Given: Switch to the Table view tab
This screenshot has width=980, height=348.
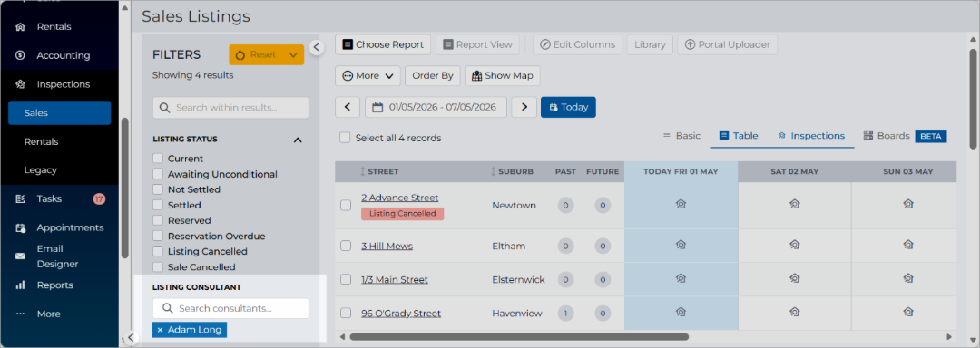Looking at the screenshot, I should (739, 135).
